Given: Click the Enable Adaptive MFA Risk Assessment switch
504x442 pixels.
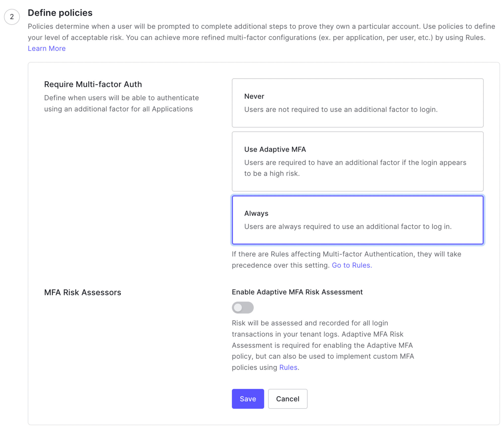Looking at the screenshot, I should (242, 307).
